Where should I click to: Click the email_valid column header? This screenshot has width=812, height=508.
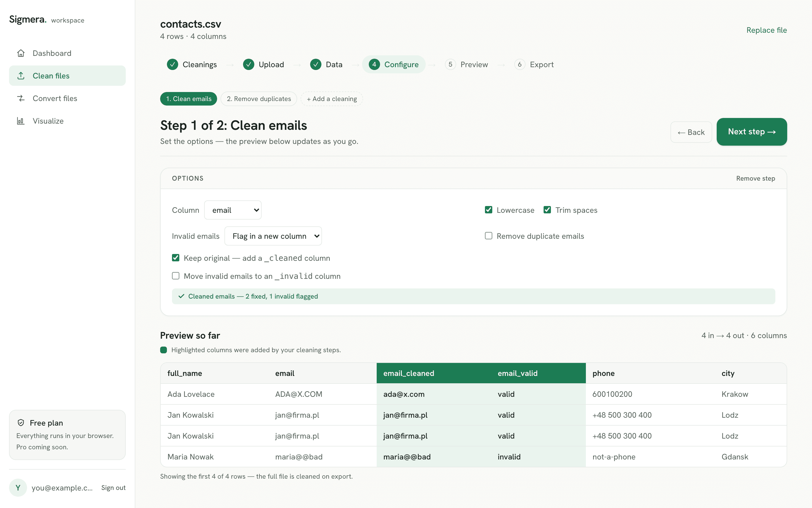pos(539,373)
